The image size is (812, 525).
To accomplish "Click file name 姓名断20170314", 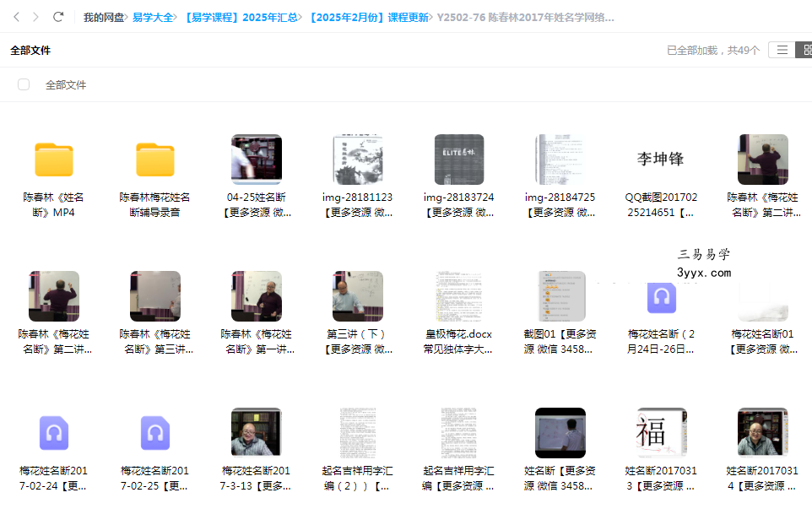I will point(762,478).
